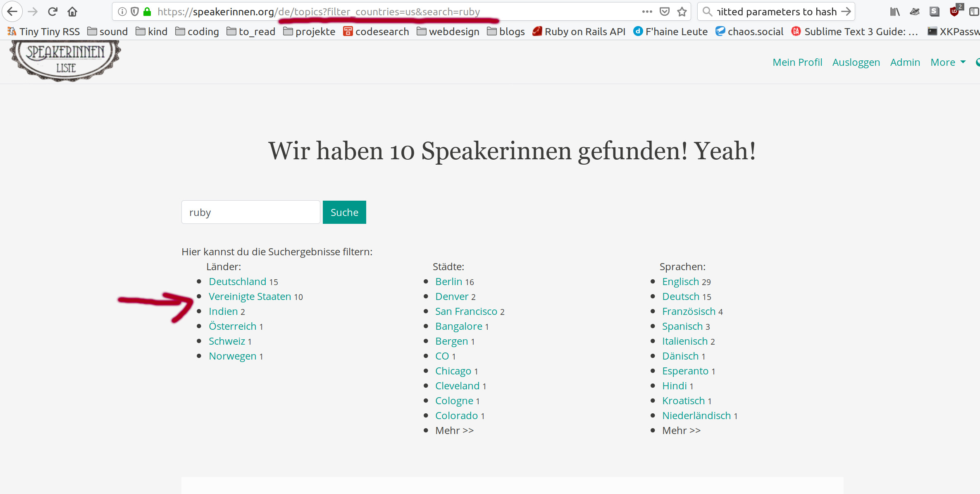
Task: Expand the More navigation dropdown
Action: (947, 62)
